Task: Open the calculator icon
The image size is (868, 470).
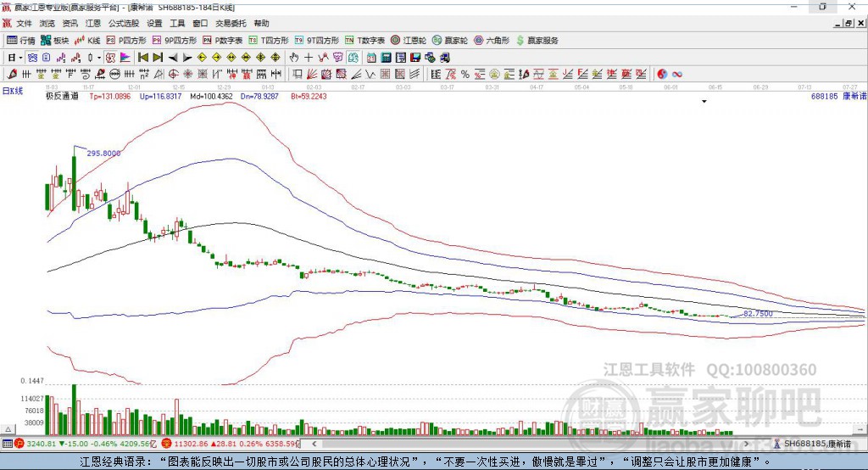Action: [x=386, y=57]
